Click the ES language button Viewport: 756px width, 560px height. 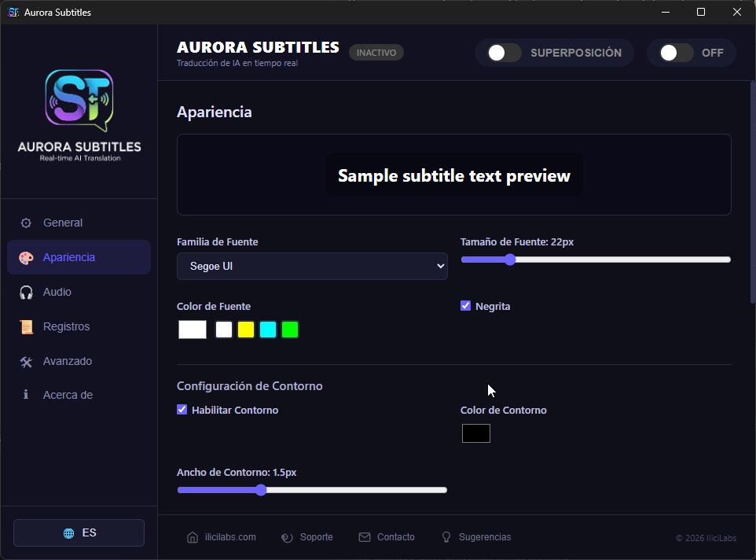click(79, 533)
